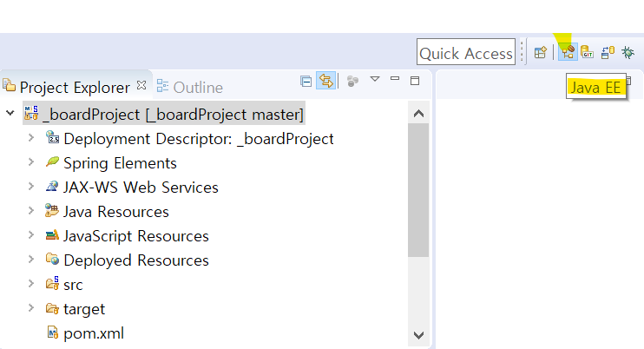644x349 pixels.
Task: Expand the Deployed Resources node
Action: (x=31, y=259)
